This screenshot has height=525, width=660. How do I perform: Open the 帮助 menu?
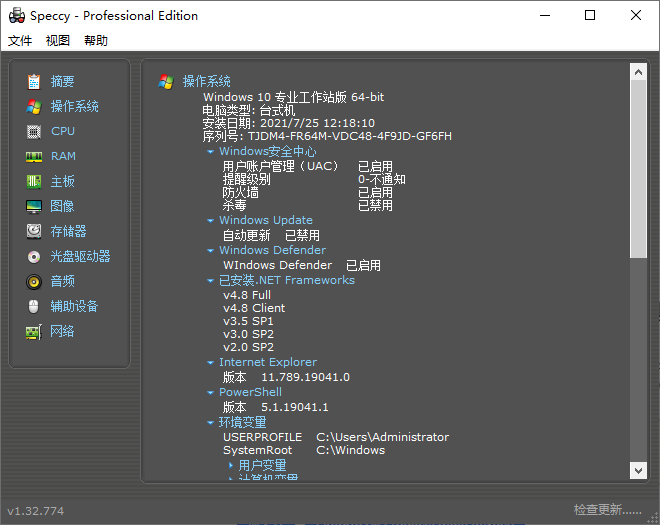(96, 40)
